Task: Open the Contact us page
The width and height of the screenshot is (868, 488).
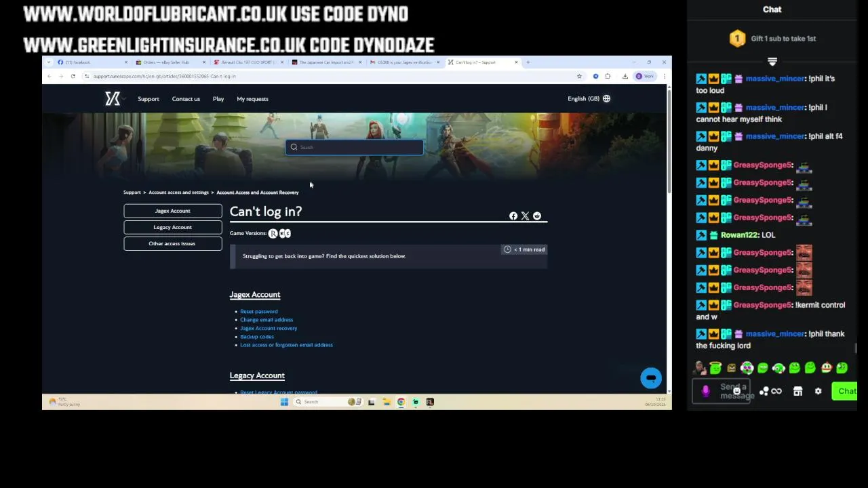Action: 186,99
